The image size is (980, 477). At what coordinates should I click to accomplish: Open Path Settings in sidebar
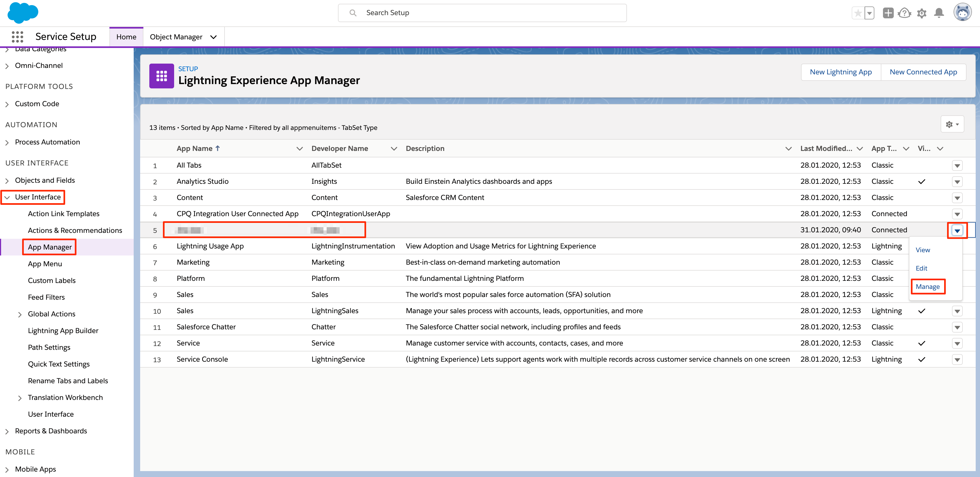(49, 348)
